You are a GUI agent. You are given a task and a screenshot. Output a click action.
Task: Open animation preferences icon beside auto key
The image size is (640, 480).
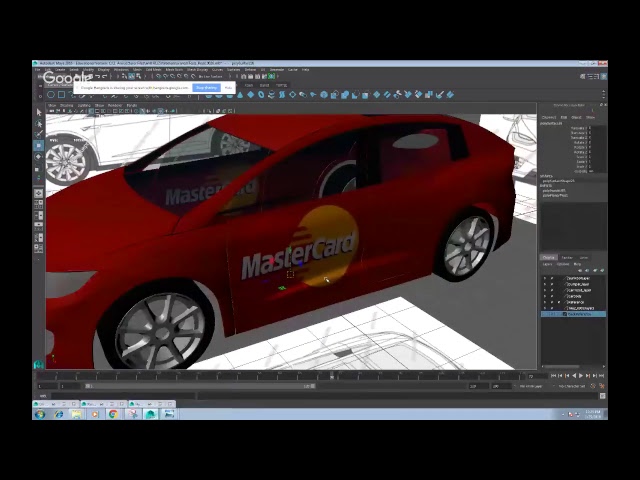coord(602,386)
